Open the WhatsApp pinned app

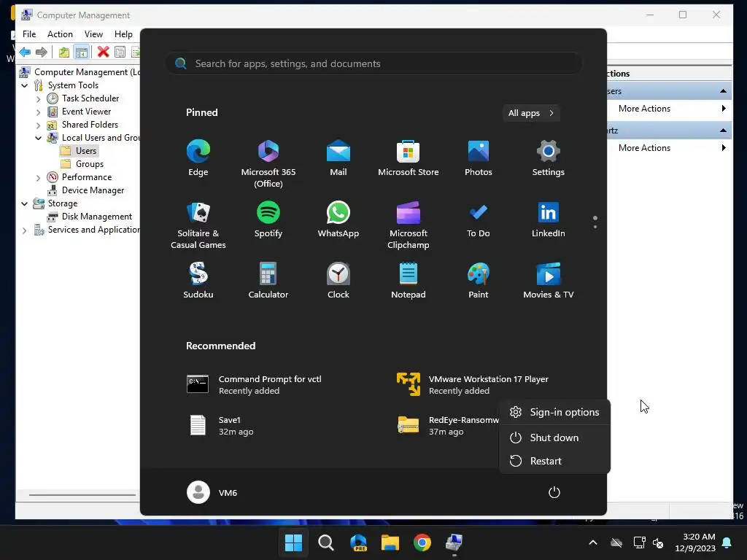tap(338, 219)
